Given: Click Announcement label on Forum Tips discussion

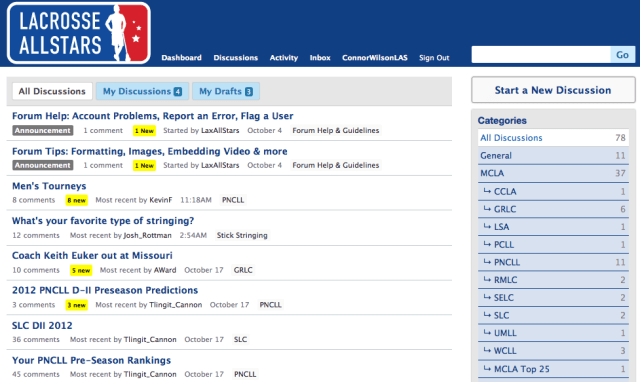Looking at the screenshot, I should point(43,165).
